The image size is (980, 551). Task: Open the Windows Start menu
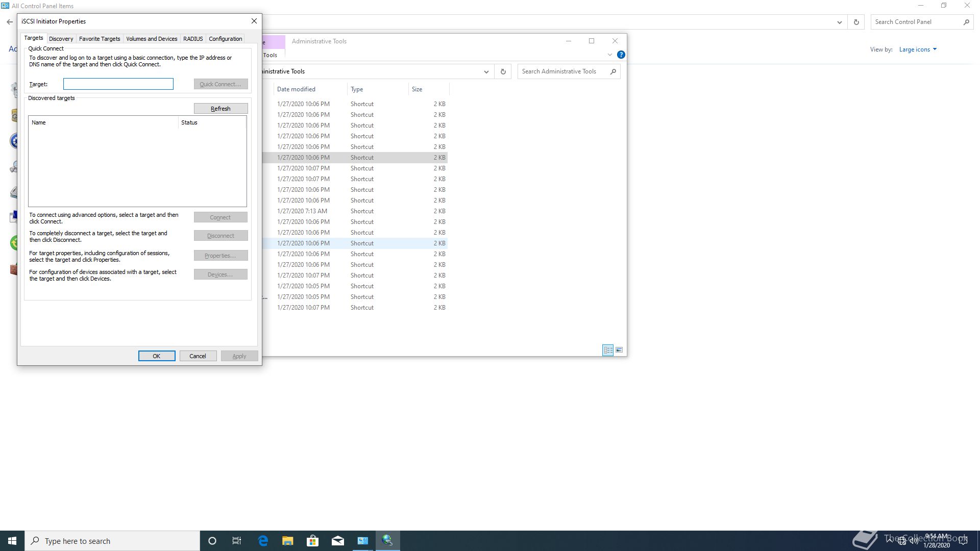[x=12, y=541]
